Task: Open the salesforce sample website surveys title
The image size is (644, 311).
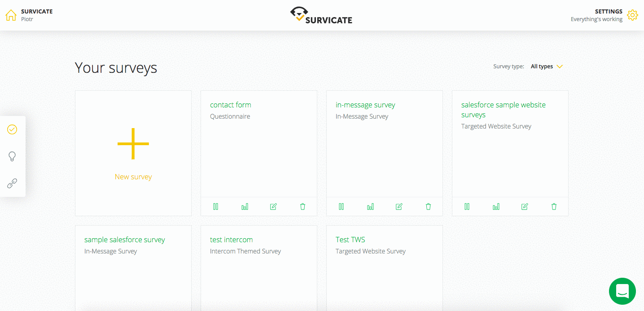Action: [x=504, y=110]
